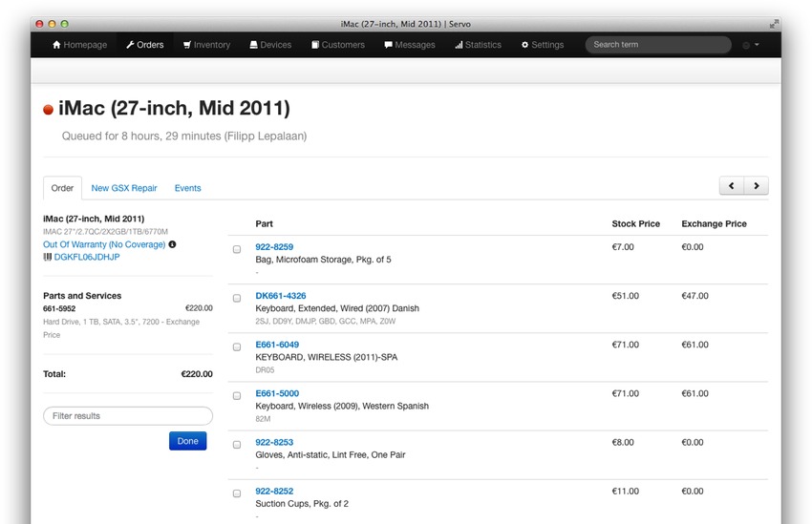Switch to the Events tab

coord(187,188)
